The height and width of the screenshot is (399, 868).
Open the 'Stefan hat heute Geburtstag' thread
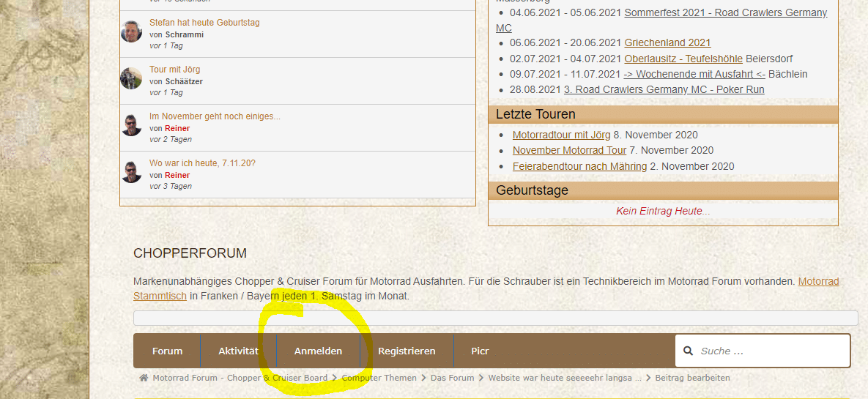204,23
